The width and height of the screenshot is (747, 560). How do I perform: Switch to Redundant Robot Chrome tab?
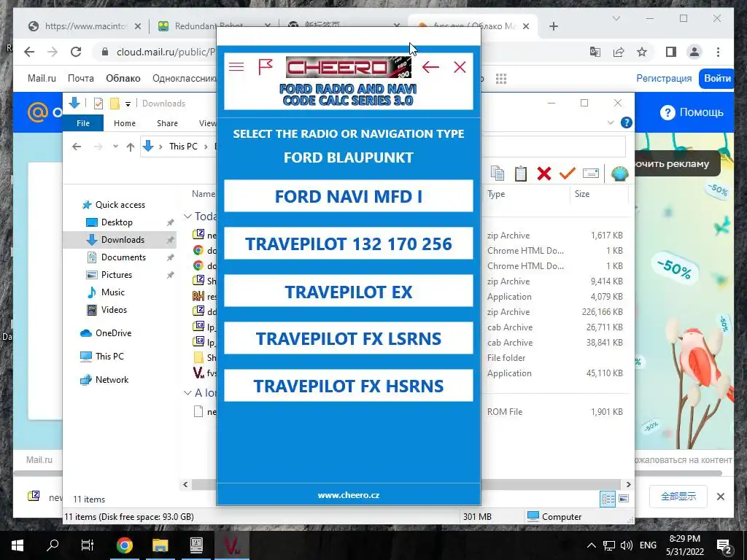(209, 26)
